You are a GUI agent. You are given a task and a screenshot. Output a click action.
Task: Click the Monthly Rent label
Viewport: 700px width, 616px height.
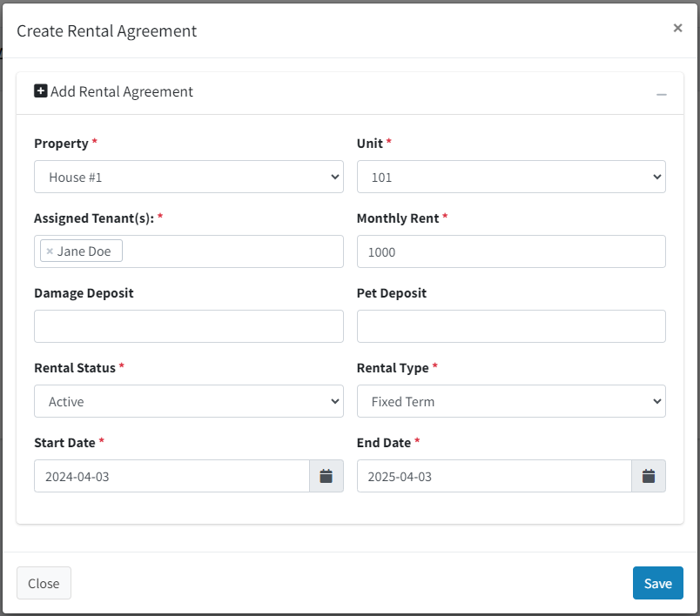point(398,218)
